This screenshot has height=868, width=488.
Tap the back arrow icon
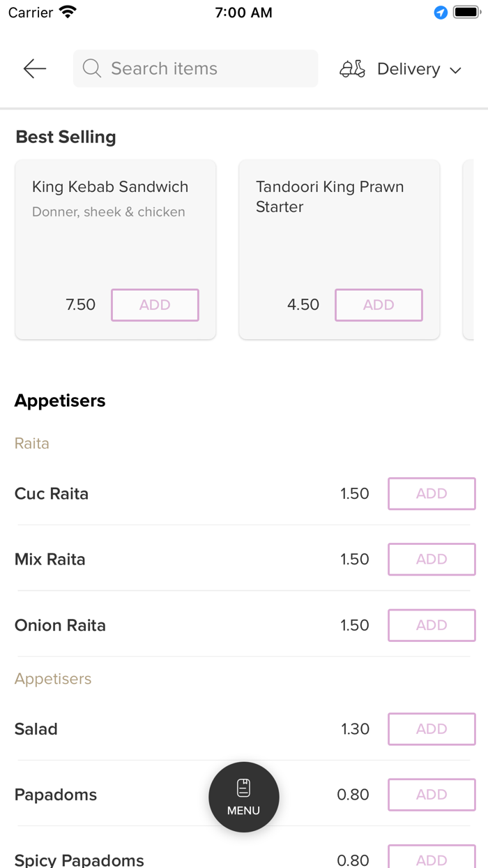[34, 68]
